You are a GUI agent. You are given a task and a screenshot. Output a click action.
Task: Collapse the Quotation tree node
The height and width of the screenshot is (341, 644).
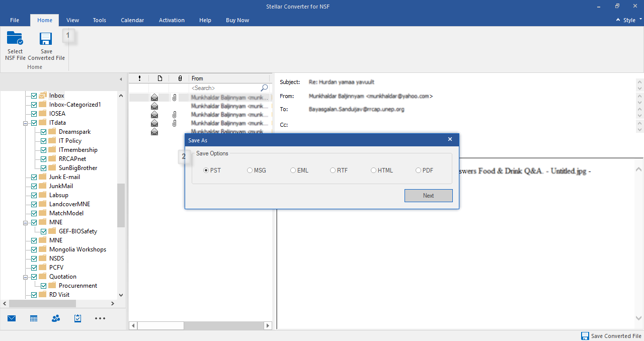tap(25, 277)
